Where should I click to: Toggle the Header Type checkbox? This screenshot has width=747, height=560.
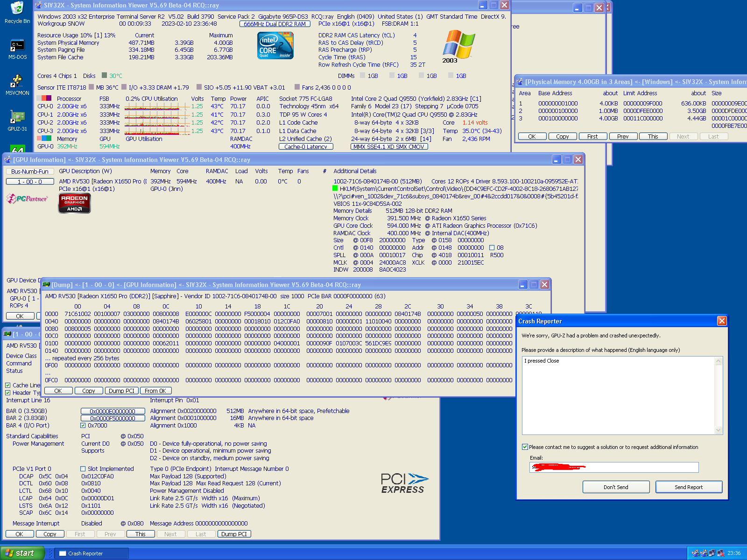point(8,393)
